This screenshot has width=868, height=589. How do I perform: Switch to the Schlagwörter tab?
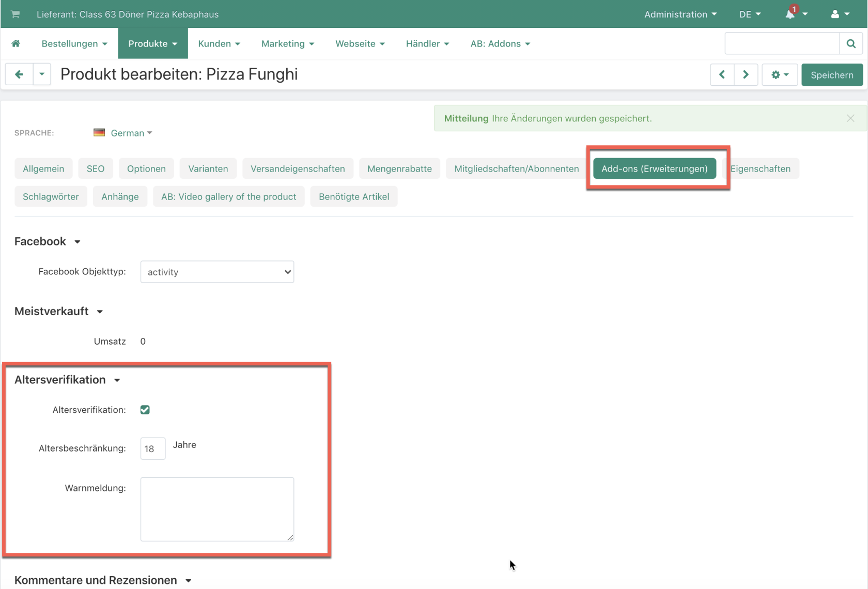coord(51,196)
